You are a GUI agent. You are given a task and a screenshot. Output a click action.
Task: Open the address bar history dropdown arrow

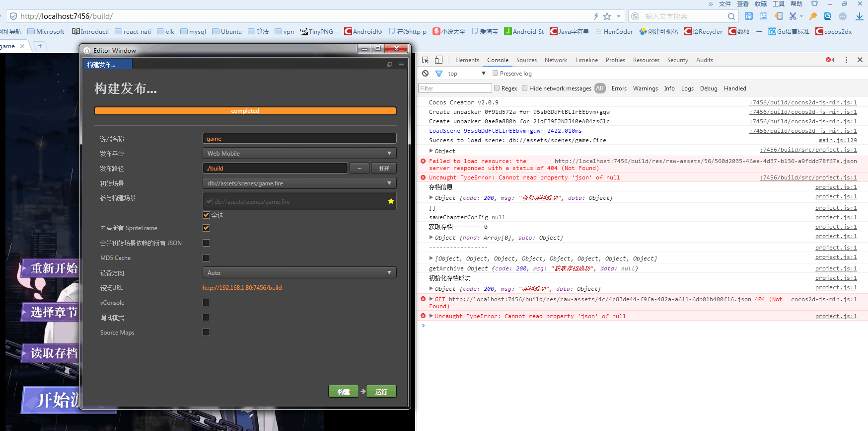(x=619, y=16)
